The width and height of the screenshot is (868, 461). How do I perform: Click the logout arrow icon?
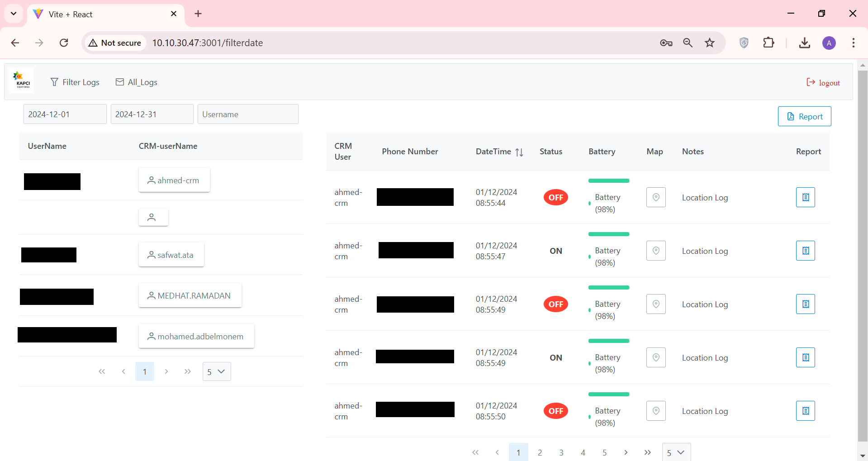click(x=811, y=82)
